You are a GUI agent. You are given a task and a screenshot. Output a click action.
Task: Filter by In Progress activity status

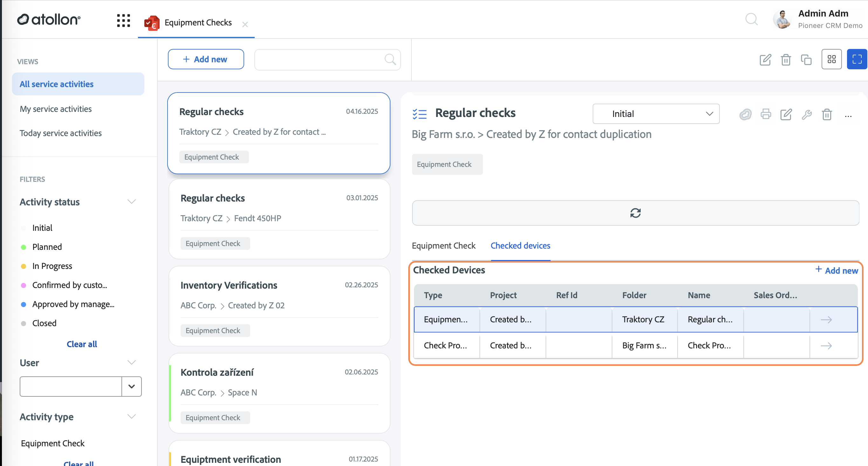pos(52,266)
